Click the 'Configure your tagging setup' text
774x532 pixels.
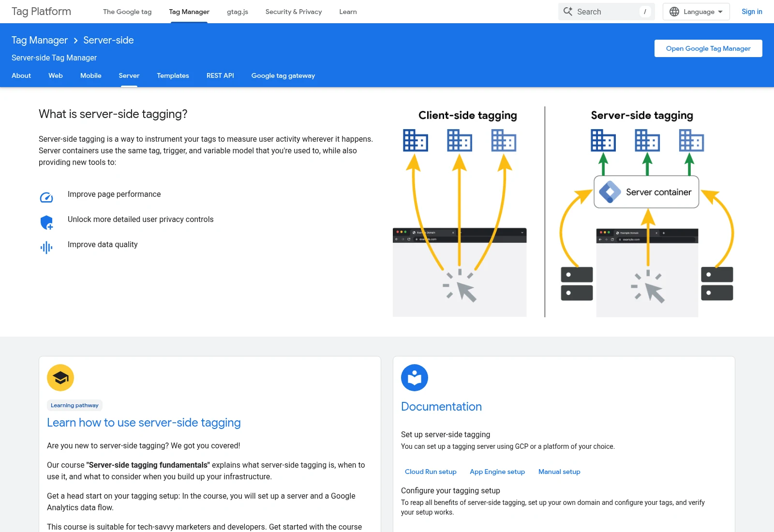pos(450,490)
